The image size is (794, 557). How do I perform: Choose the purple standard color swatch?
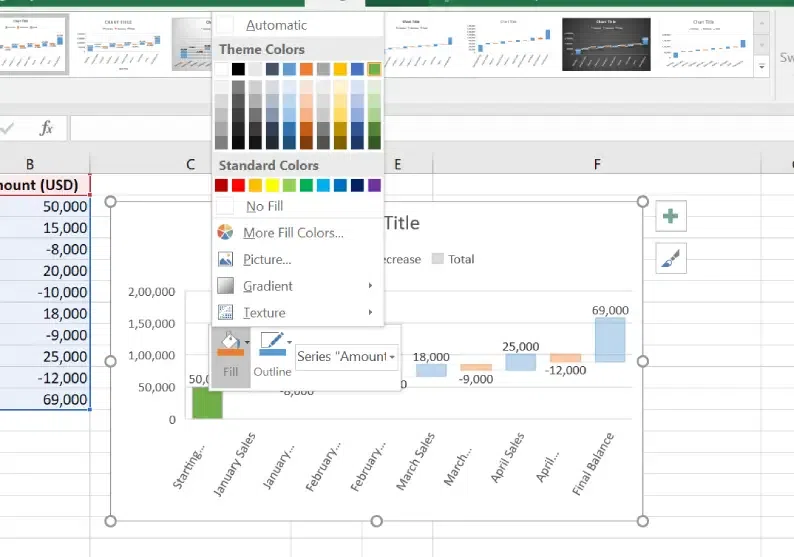point(374,185)
